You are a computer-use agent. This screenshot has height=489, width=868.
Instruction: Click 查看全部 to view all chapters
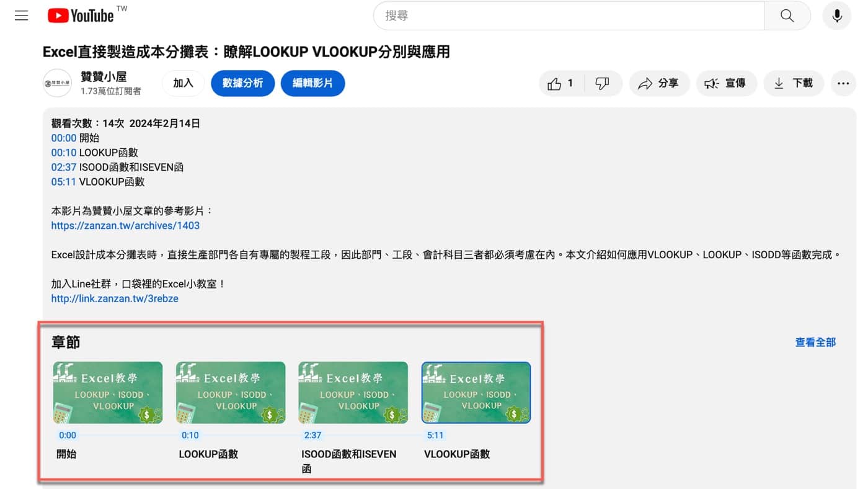815,342
